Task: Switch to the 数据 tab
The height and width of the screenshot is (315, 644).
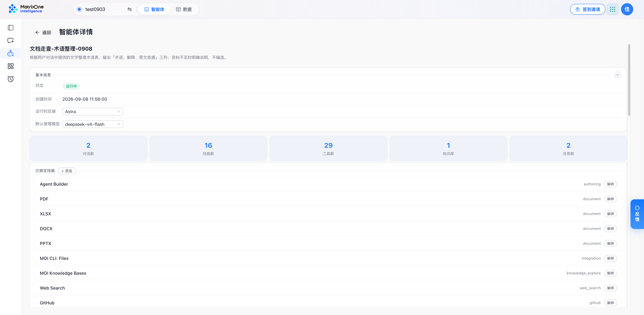Action: point(184,9)
